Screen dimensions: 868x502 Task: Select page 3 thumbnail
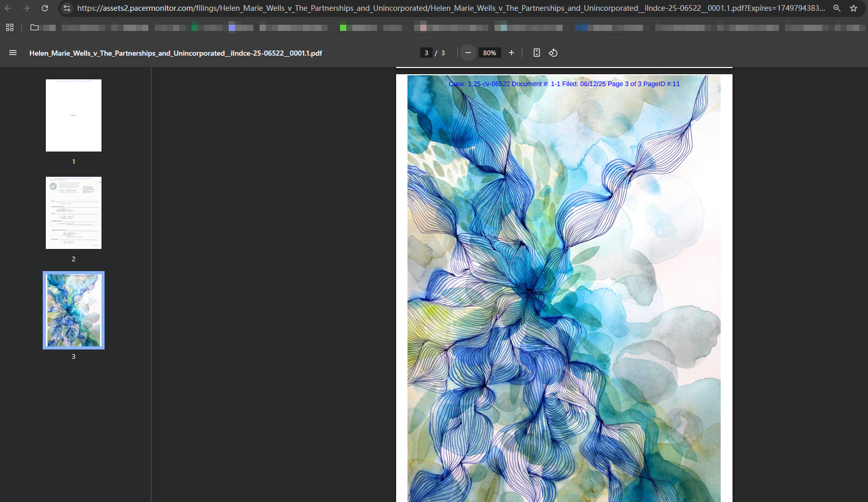pos(74,310)
